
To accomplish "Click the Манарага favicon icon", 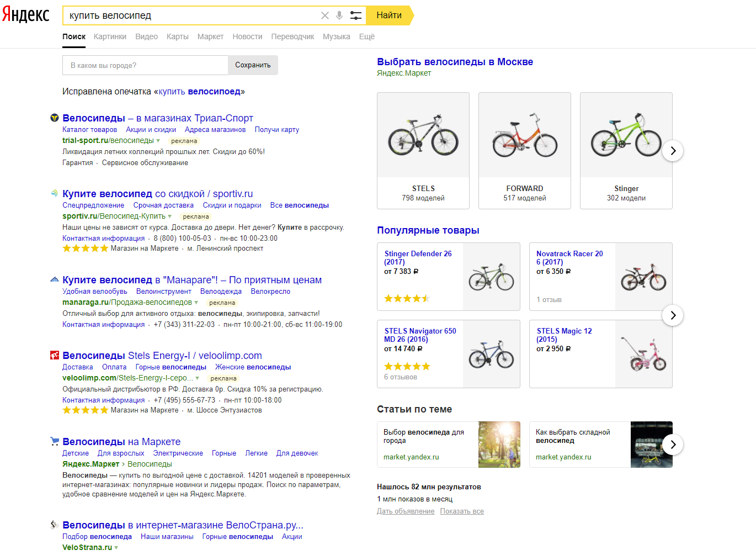I will coord(55,279).
